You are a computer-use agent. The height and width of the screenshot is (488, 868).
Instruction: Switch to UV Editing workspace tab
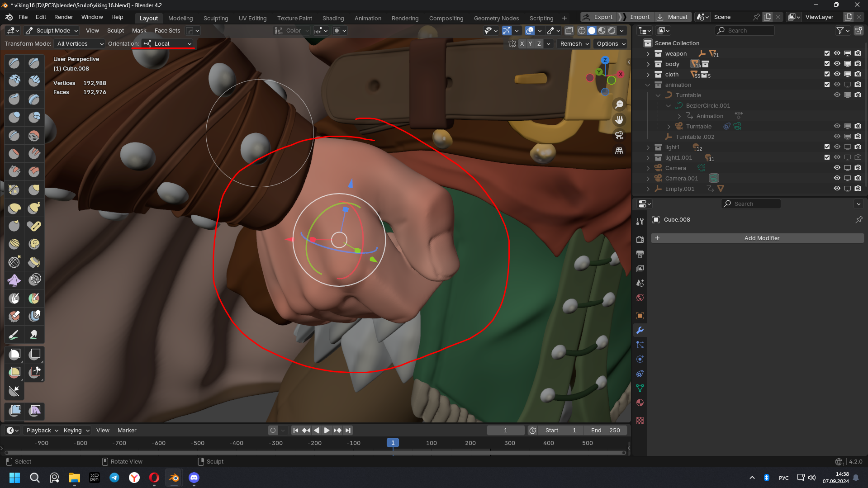tap(252, 19)
